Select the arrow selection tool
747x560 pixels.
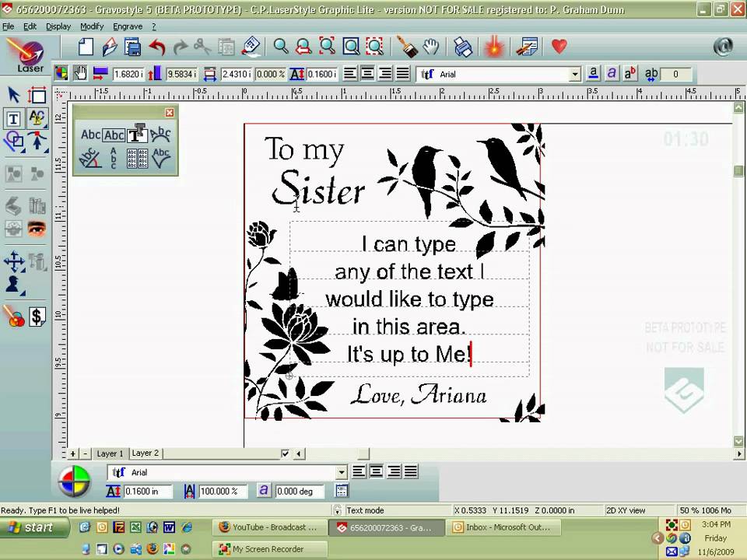point(13,95)
